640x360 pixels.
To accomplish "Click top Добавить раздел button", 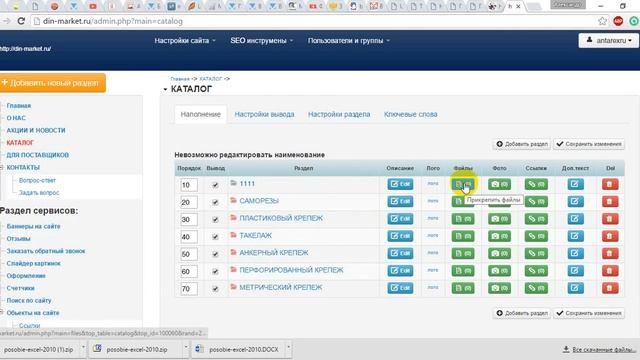I will click(x=522, y=144).
